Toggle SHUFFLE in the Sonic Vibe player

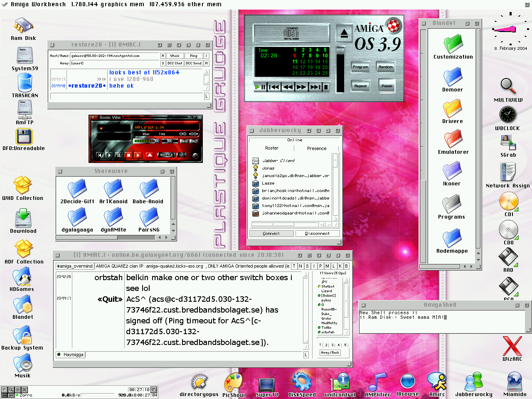166,155
